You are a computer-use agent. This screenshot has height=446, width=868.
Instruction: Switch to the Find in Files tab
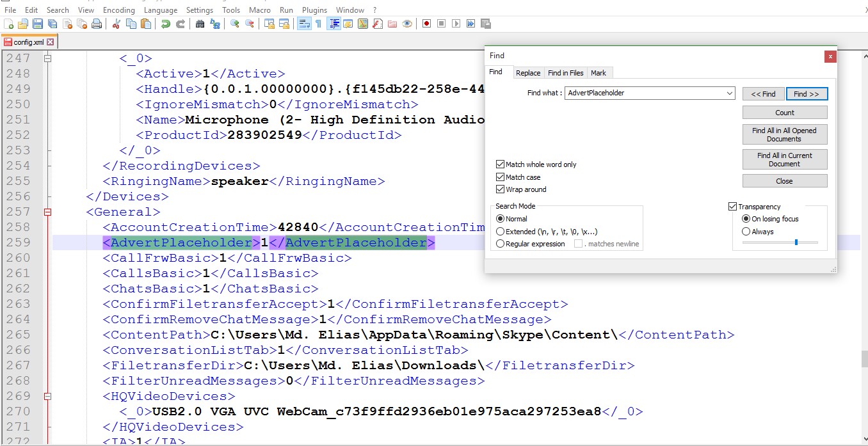pyautogui.click(x=566, y=73)
